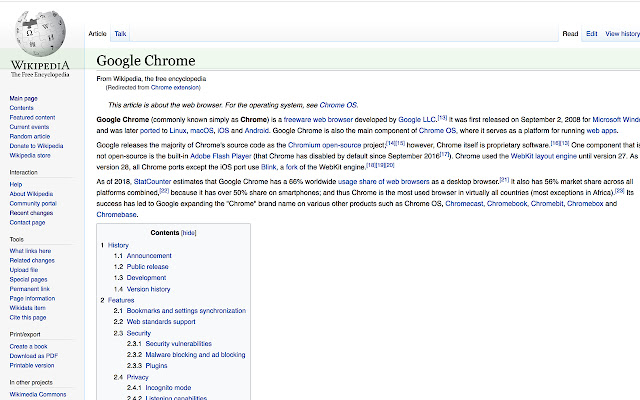This screenshot has height=400, width=640.
Task: View Recent changes link
Action: coord(31,213)
